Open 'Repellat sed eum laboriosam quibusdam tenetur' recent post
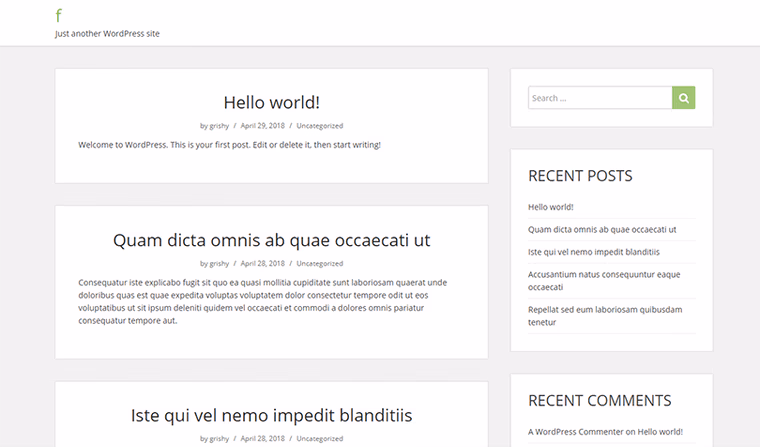The image size is (760, 447). [605, 316]
